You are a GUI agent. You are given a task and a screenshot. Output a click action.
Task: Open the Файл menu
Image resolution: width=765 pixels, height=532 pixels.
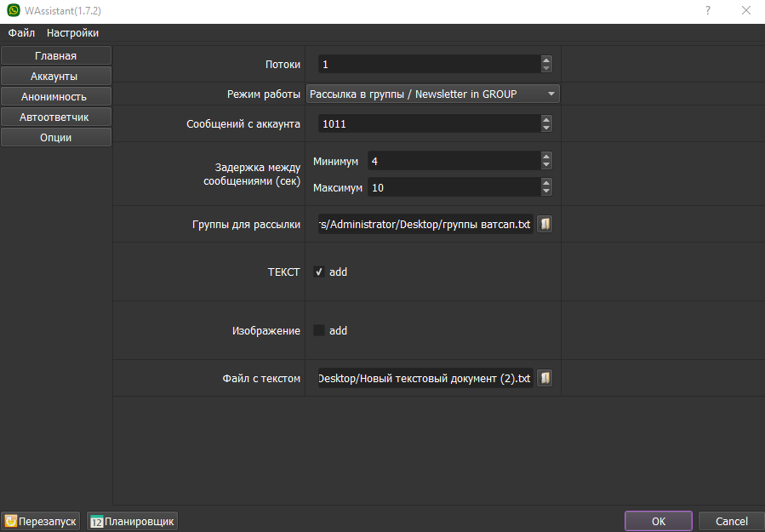(x=22, y=33)
